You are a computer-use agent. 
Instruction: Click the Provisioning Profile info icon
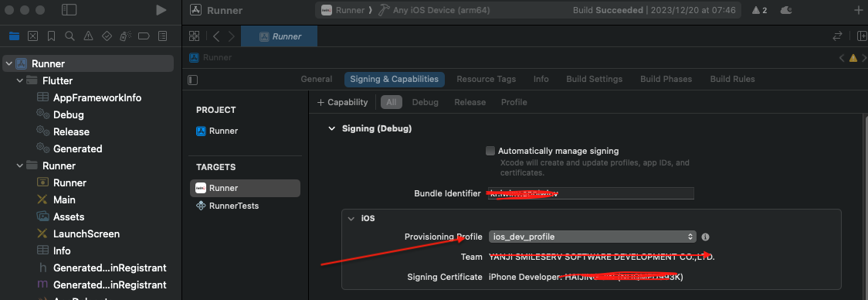coord(705,237)
